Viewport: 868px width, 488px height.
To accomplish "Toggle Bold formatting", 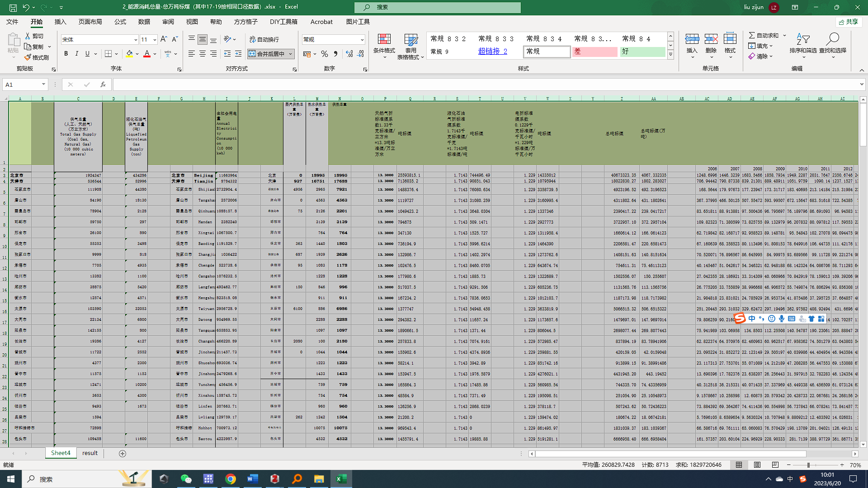I will point(66,54).
